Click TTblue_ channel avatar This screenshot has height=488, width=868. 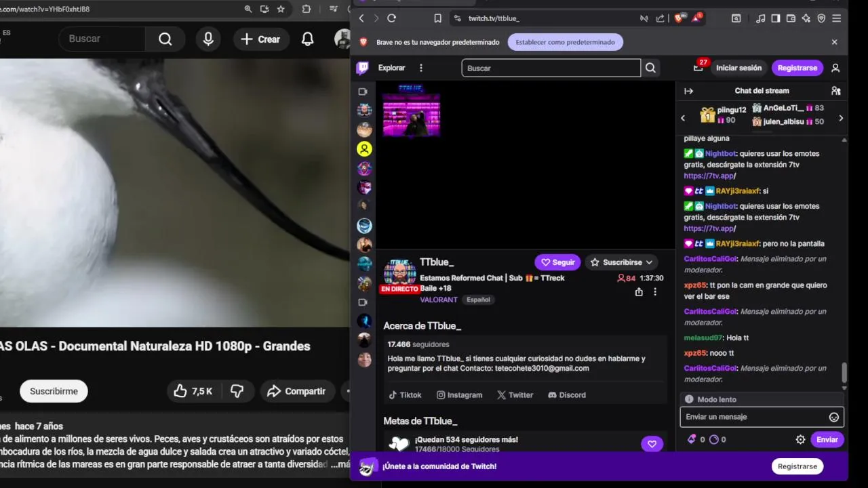[x=400, y=274]
